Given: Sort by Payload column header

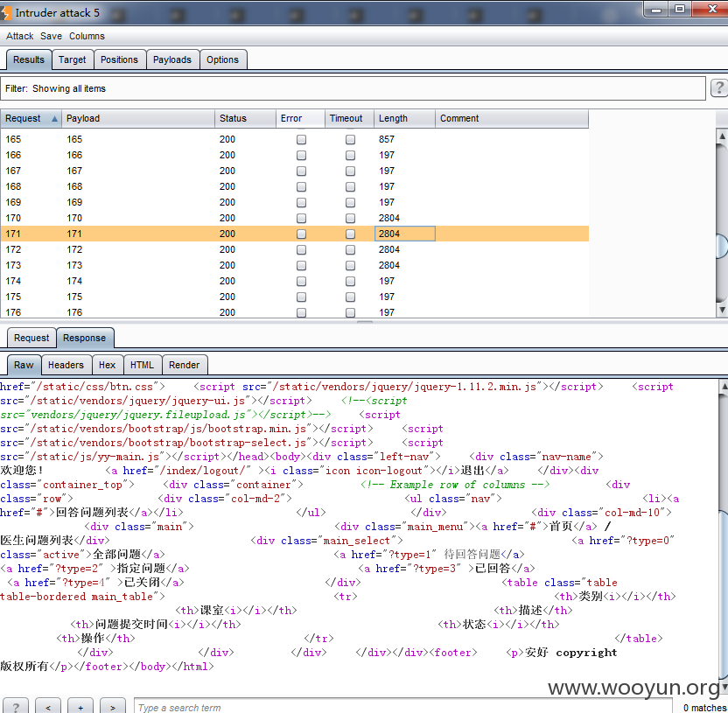Looking at the screenshot, I should point(138,118).
